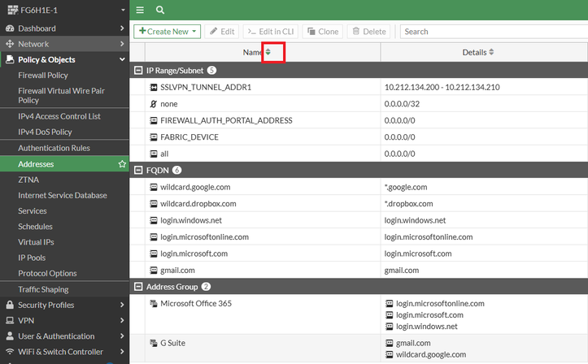This screenshot has height=364, width=588.
Task: Click the Details column sort arrows
Action: pos(491,52)
